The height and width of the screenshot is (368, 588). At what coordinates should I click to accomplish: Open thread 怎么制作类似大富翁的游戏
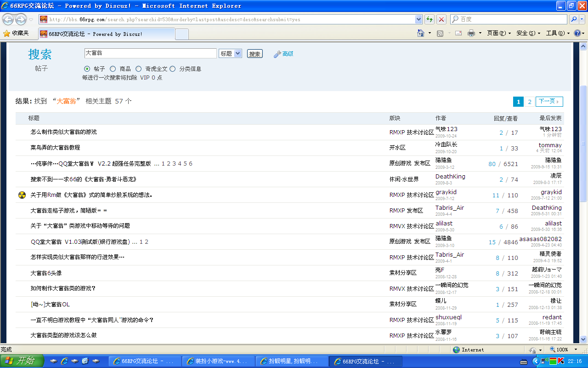pyautogui.click(x=63, y=132)
